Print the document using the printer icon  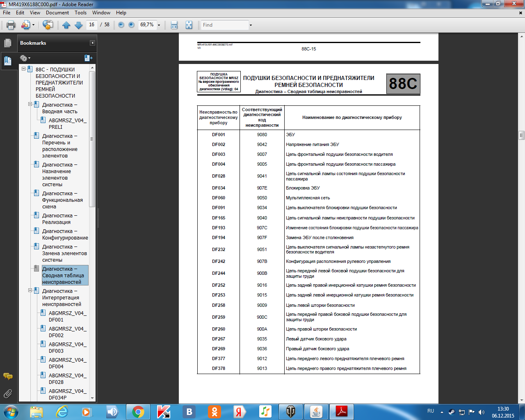tap(11, 25)
